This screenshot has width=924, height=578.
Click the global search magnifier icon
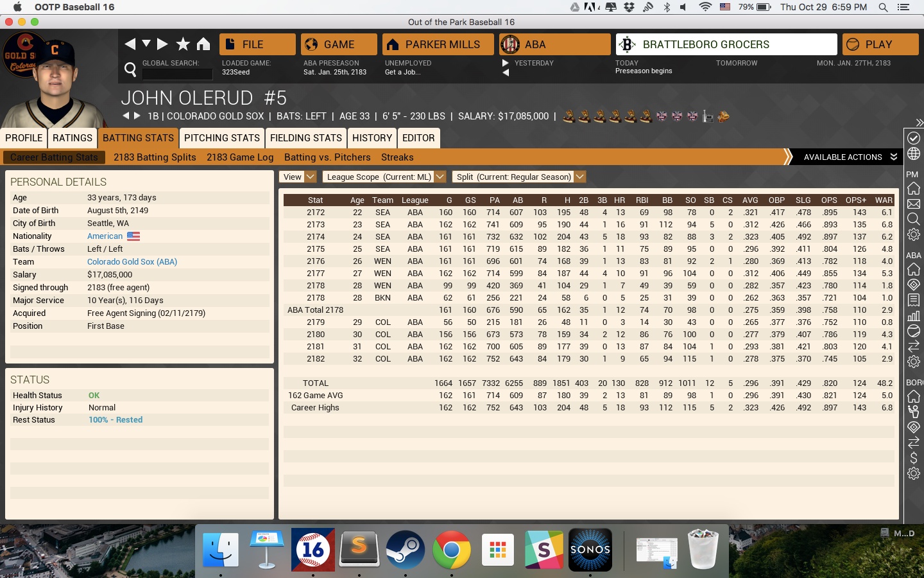pyautogui.click(x=130, y=69)
